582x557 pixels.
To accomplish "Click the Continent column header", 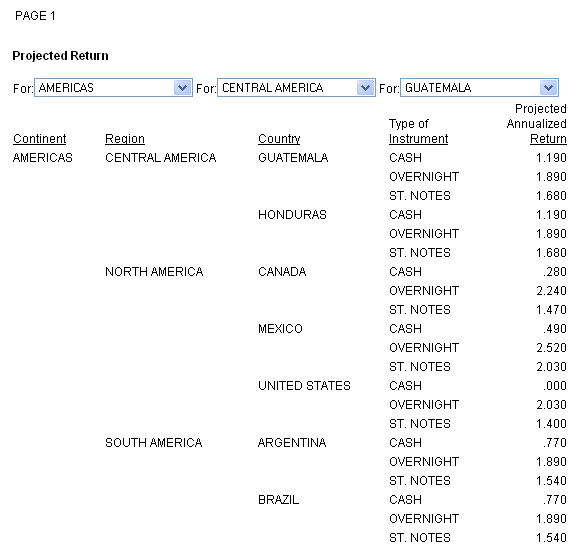I will pos(40,139).
